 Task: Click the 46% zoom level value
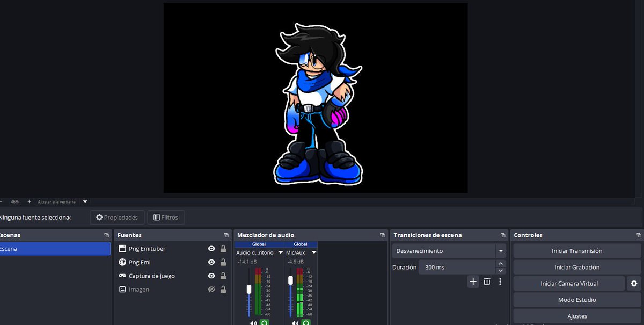point(14,201)
